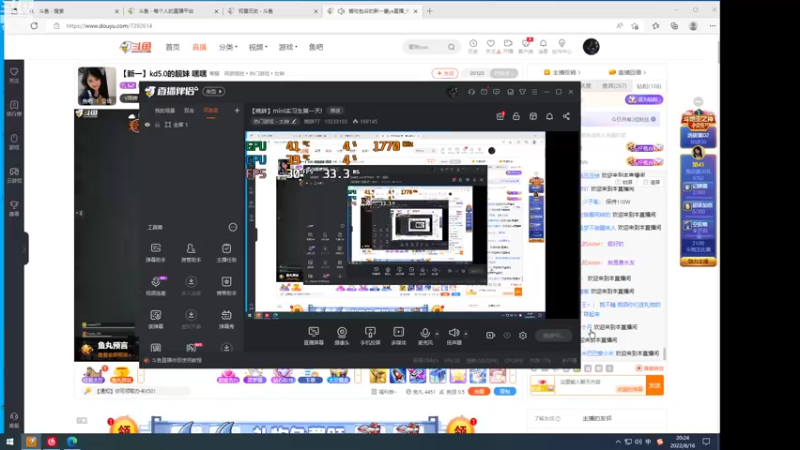Screen dimensions: 800x450
Task: Edit the stream category tag
Action: pos(275,121)
